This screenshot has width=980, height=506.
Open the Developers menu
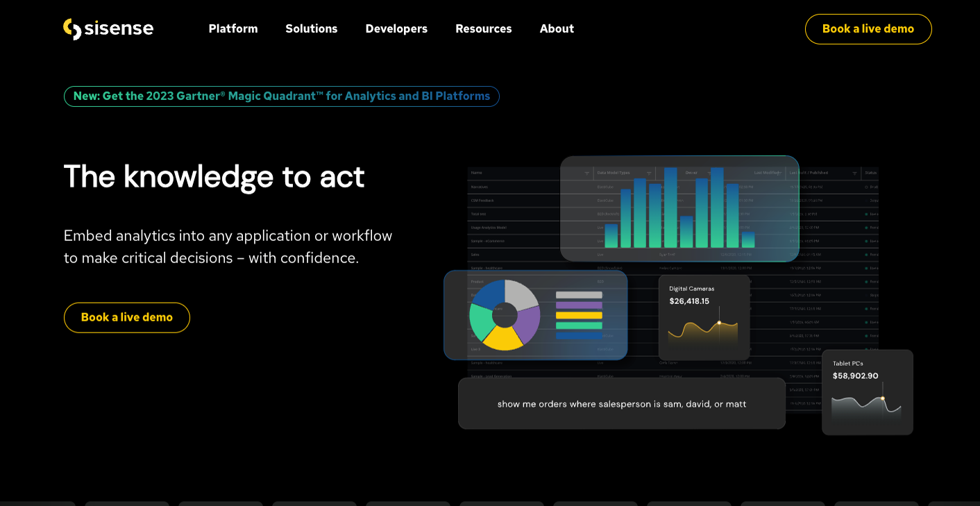[396, 28]
